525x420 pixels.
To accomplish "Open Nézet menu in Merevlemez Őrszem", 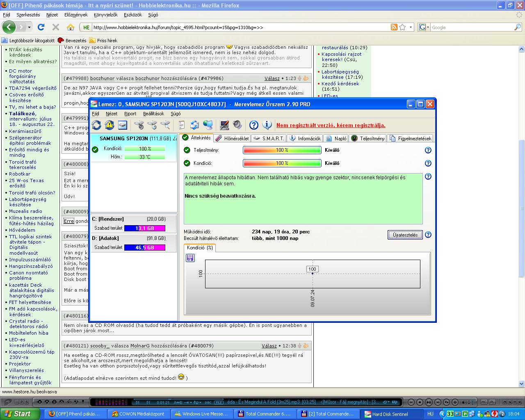I will tap(112, 114).
